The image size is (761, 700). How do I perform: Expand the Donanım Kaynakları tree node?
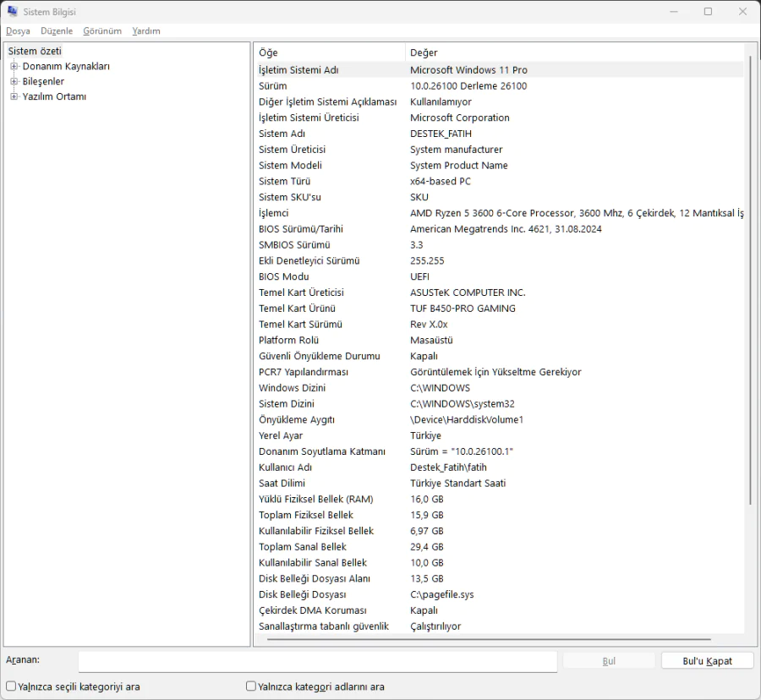[14, 66]
